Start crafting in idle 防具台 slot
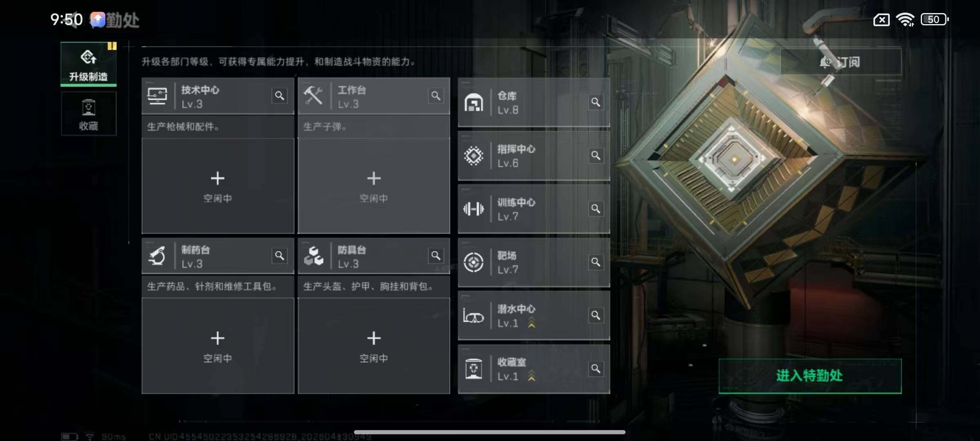Screen dimensions: 980x441 click(374, 346)
